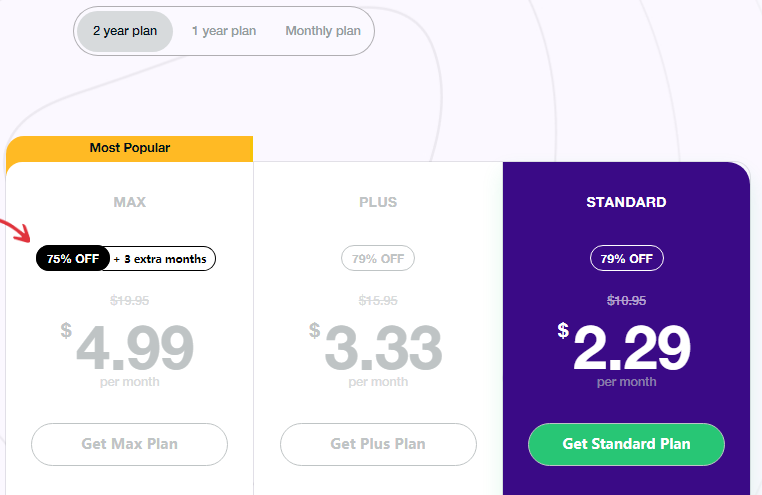Image resolution: width=762 pixels, height=495 pixels.
Task: Click the green Get Standard Plan button
Action: coord(626,444)
